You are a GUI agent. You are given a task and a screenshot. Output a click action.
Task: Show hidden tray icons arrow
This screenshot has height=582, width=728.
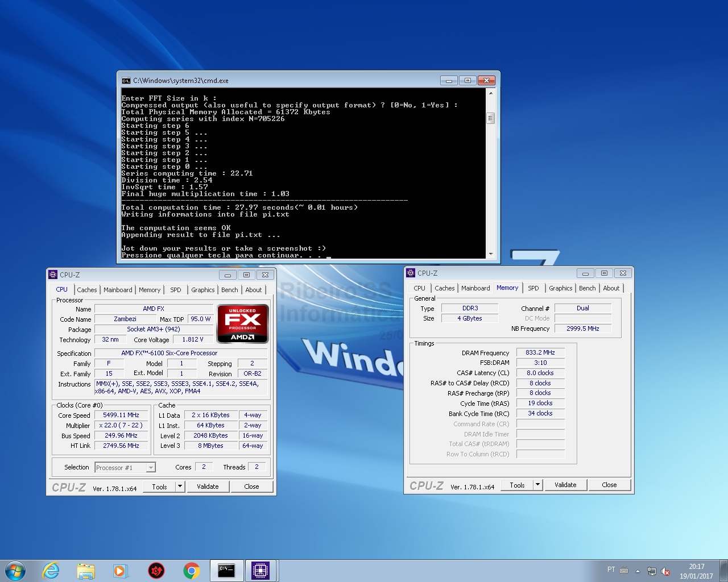638,571
